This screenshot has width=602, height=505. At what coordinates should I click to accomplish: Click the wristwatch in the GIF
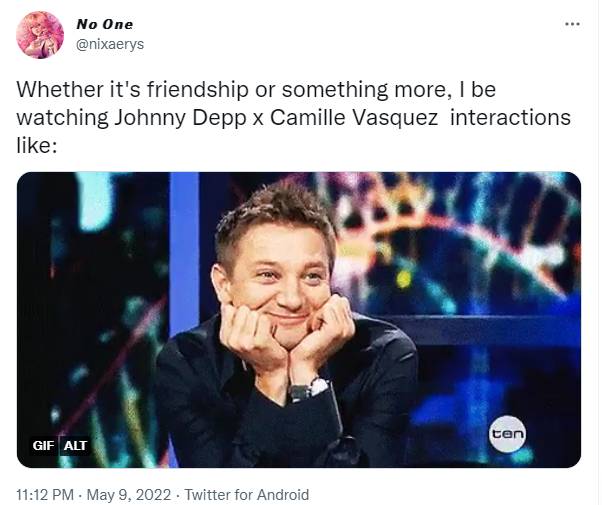click(309, 389)
